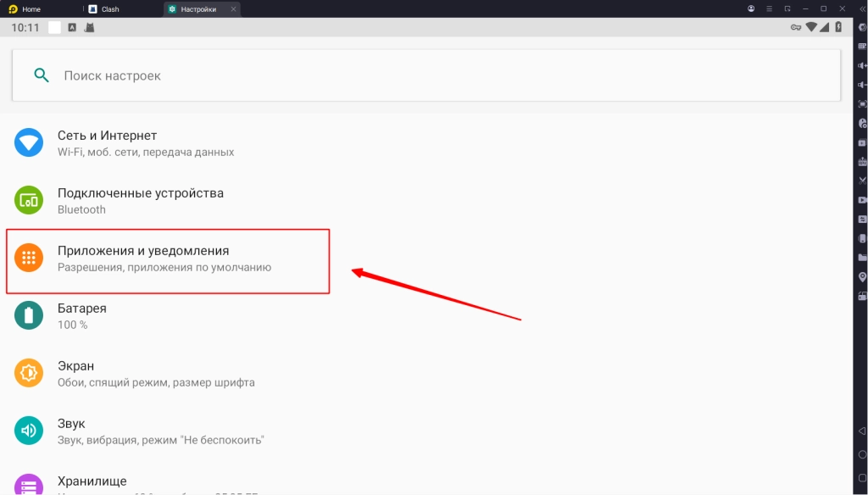
Task: Open Подключенные устройства Bluetooth settings
Action: tap(140, 201)
